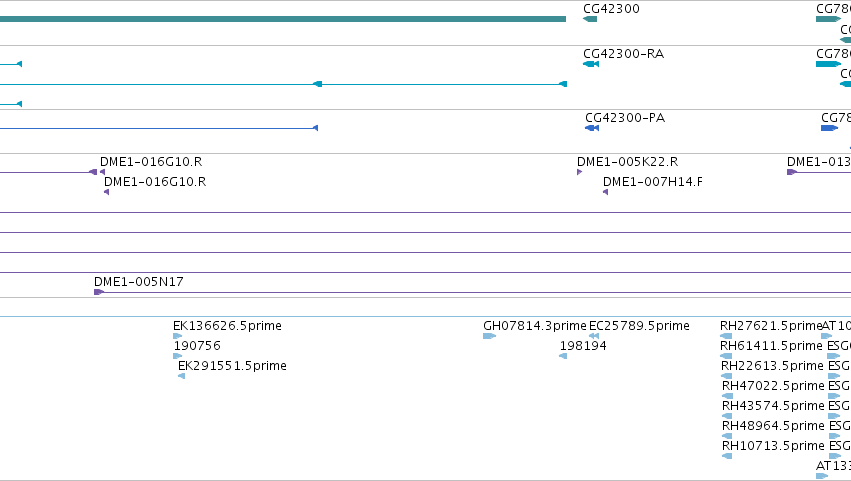
Task: Click the EST glyph under RH61411.5prime
Action: click(726, 356)
